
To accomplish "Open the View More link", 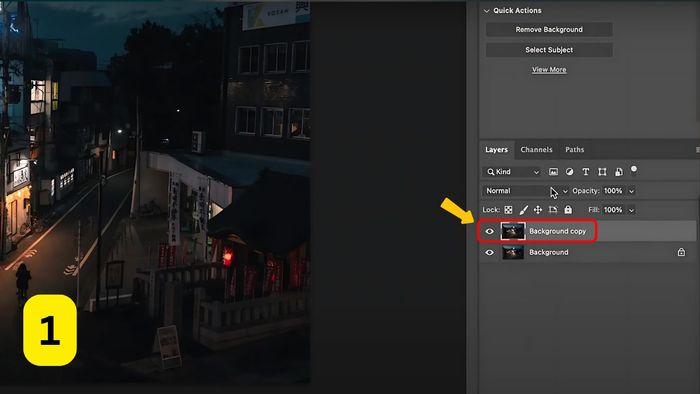I will (549, 70).
